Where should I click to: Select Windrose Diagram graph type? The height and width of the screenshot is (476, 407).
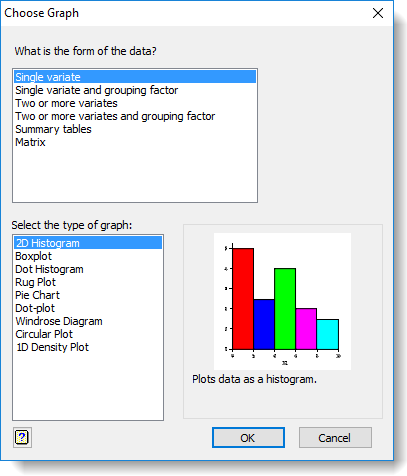point(88,321)
